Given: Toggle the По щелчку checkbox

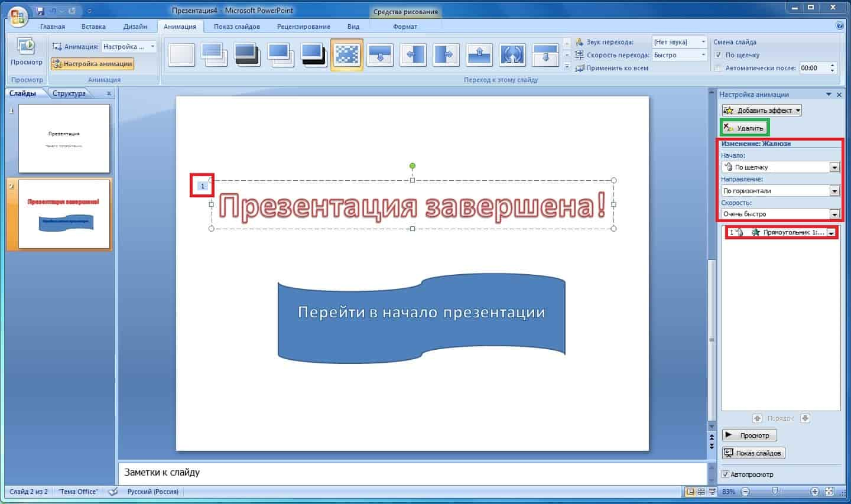Looking at the screenshot, I should point(718,55).
